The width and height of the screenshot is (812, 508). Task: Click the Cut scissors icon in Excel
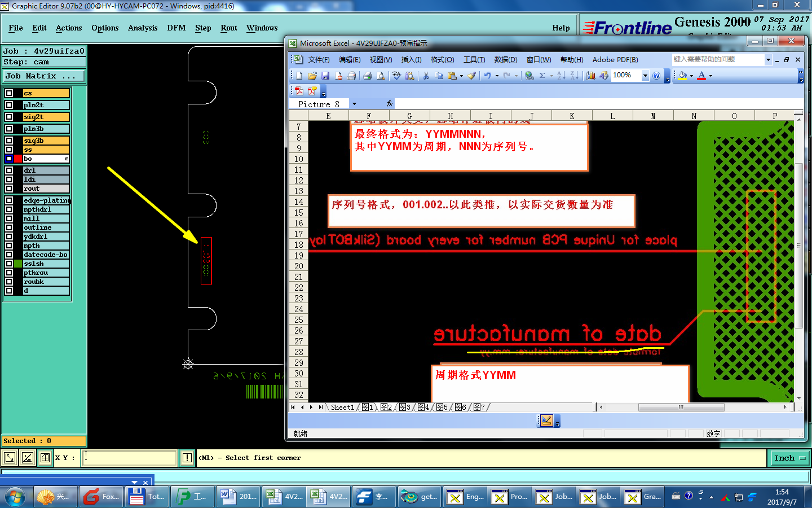point(426,76)
